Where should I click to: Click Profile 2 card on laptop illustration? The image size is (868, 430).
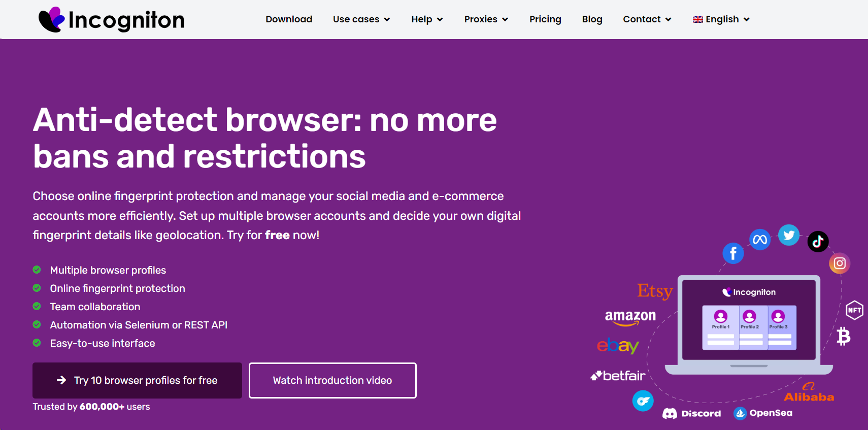[x=749, y=327]
